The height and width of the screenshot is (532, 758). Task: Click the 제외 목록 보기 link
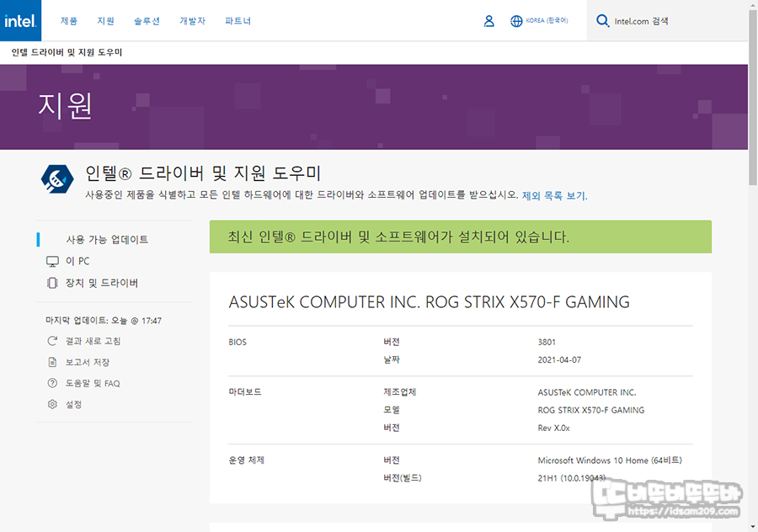coord(554,195)
